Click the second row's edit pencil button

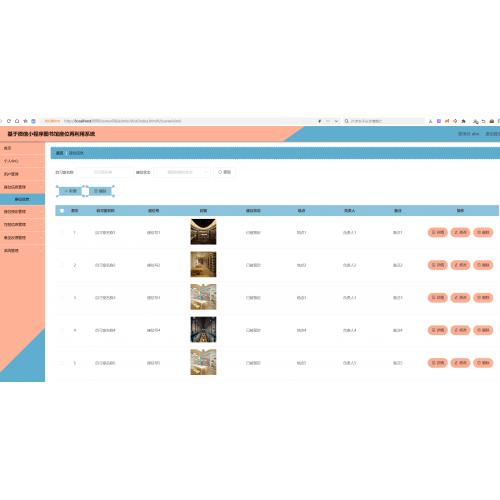click(x=460, y=265)
